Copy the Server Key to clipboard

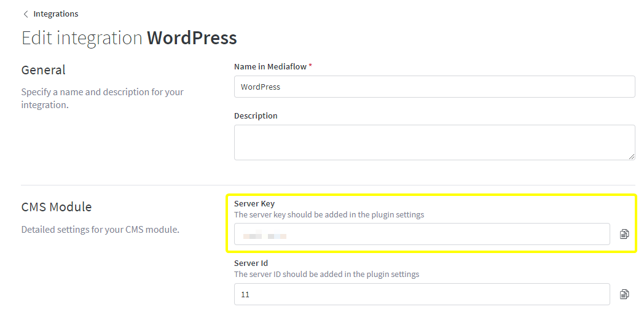(624, 234)
